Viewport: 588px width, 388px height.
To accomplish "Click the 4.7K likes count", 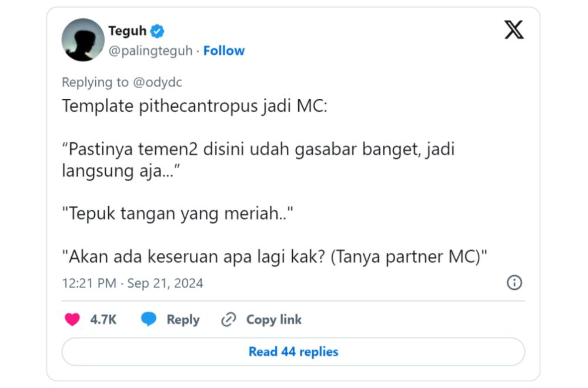I will click(x=103, y=319).
